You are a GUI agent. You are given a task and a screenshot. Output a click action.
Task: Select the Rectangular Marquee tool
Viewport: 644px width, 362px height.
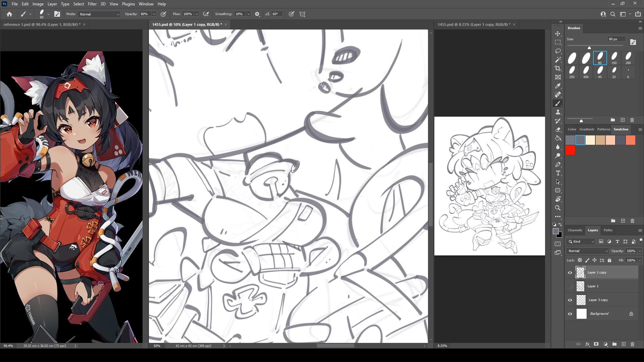point(558,43)
